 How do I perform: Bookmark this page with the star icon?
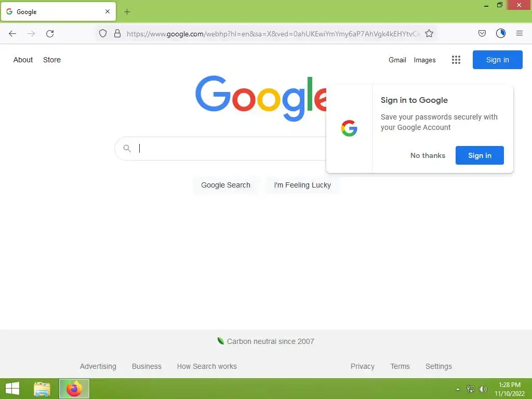(x=429, y=33)
